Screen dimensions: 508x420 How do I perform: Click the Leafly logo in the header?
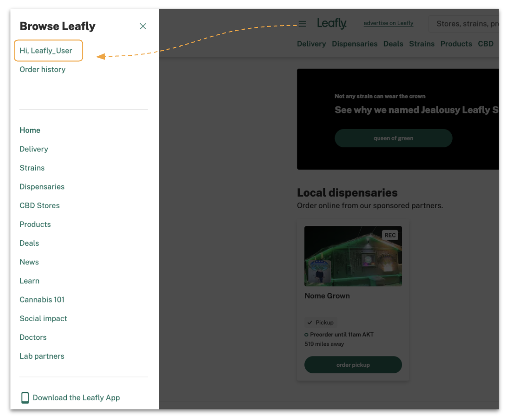click(332, 23)
